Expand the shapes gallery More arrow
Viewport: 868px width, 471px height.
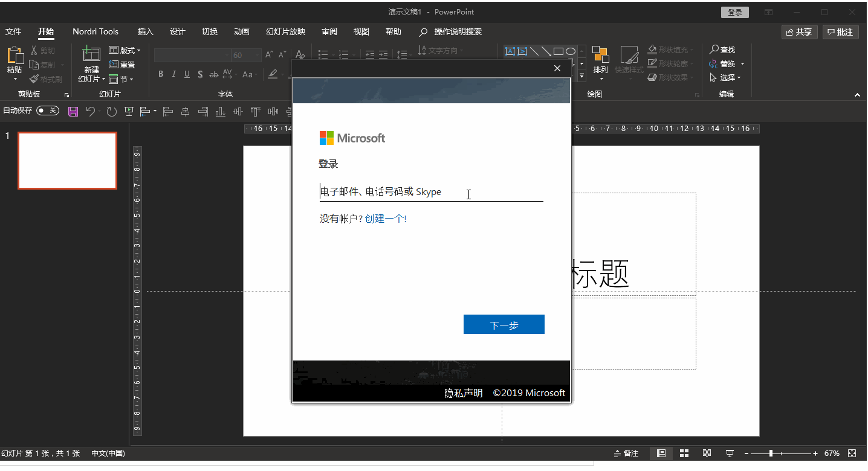(582, 76)
